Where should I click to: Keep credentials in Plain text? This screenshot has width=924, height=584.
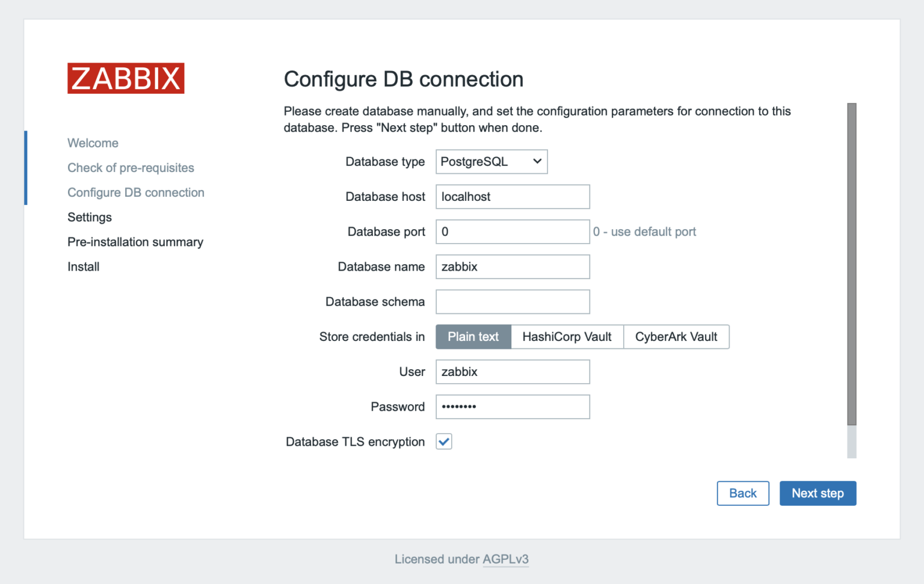coord(473,337)
